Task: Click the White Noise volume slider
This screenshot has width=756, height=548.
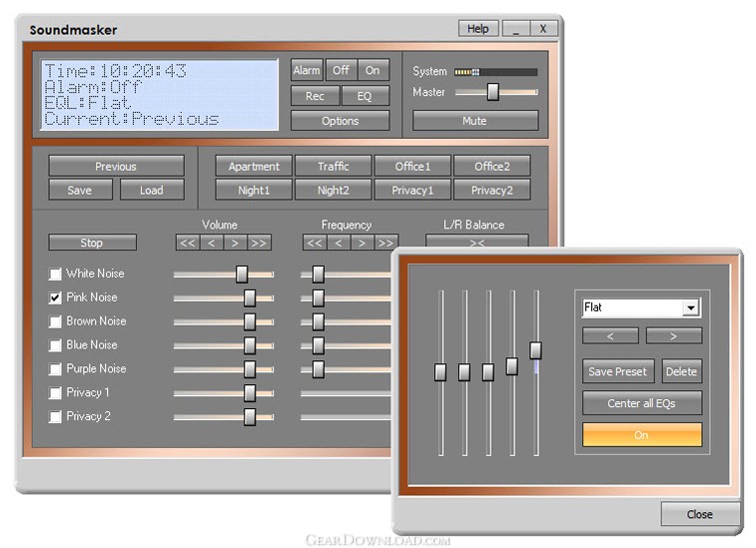Action: point(224,274)
